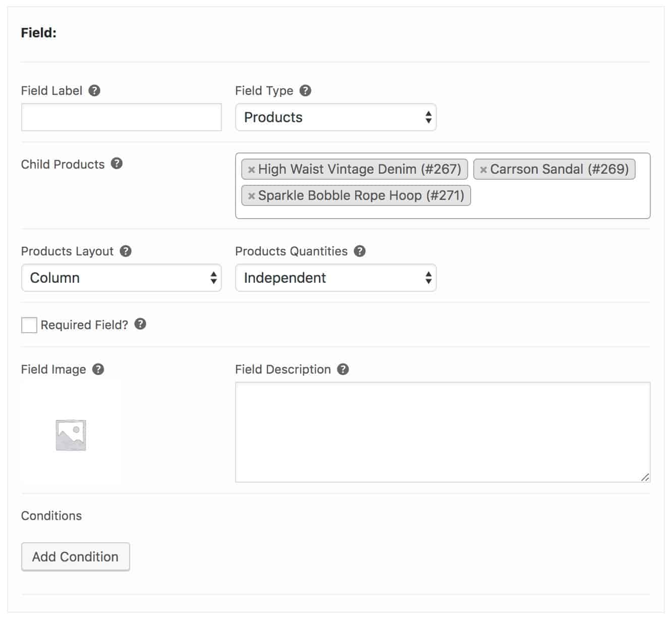
Task: Open the Field Type dropdown showing Products
Action: tap(335, 117)
